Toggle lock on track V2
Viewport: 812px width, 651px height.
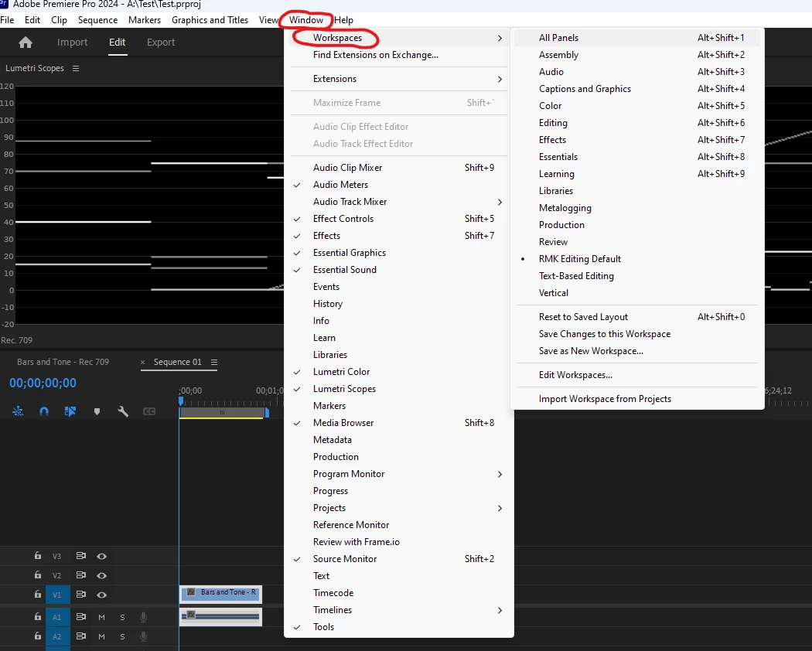38,575
